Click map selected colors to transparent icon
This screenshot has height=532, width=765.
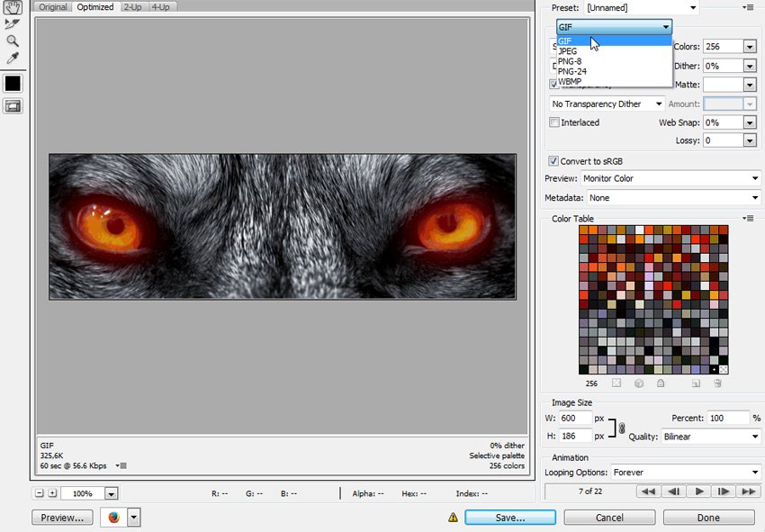click(616, 383)
